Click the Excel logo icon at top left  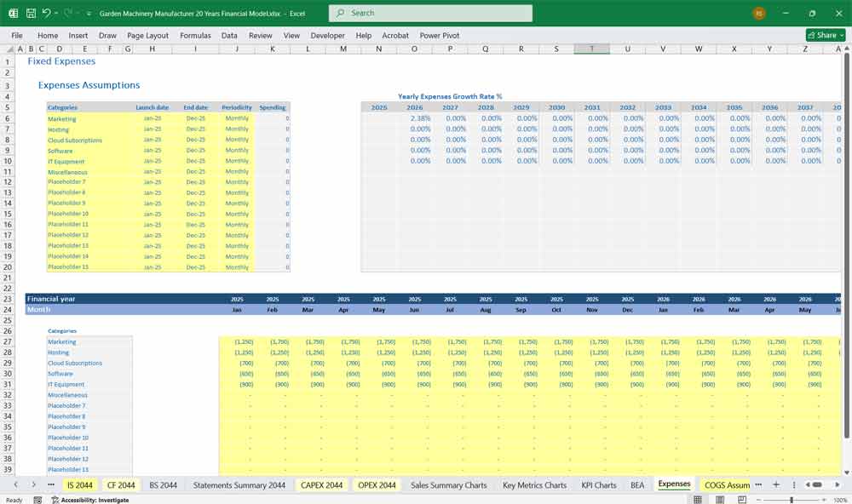tap(13, 13)
